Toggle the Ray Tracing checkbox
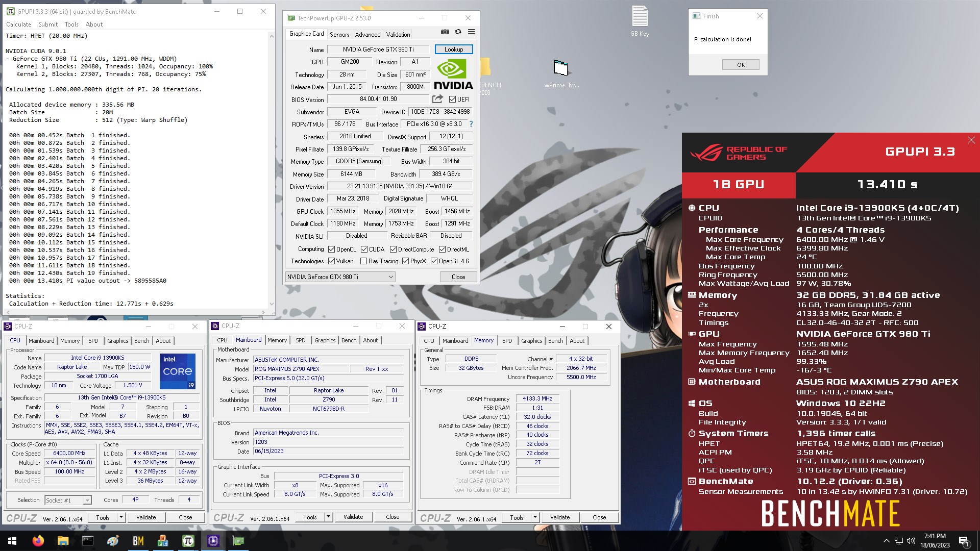Screen dimensions: 980x551 point(363,261)
